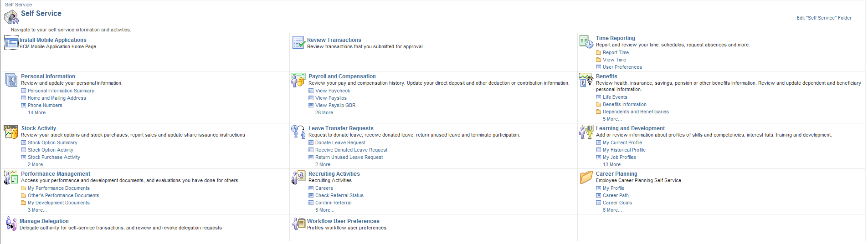Viewport: 868px width, 244px height.
Task: Click the Workflow User Preferences icon
Action: (298, 224)
